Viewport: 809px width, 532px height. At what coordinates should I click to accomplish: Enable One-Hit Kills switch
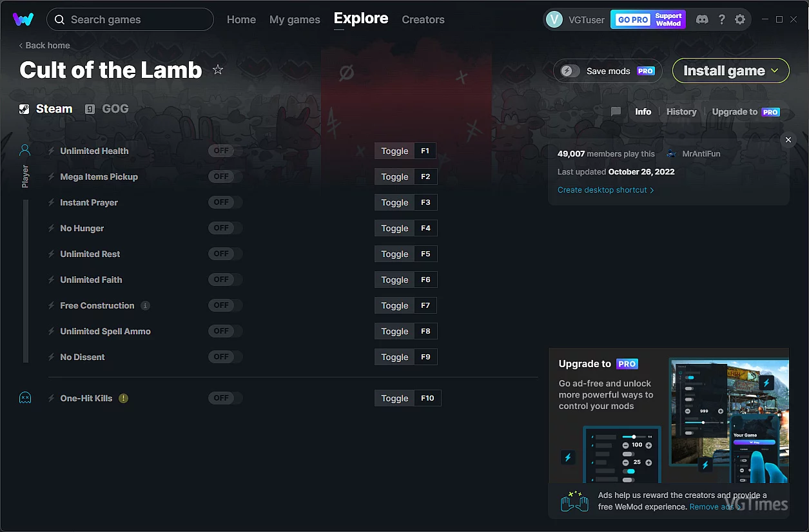[225, 398]
